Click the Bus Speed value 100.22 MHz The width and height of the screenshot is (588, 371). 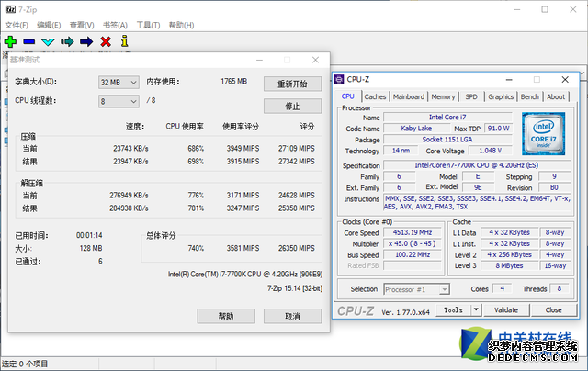(413, 254)
